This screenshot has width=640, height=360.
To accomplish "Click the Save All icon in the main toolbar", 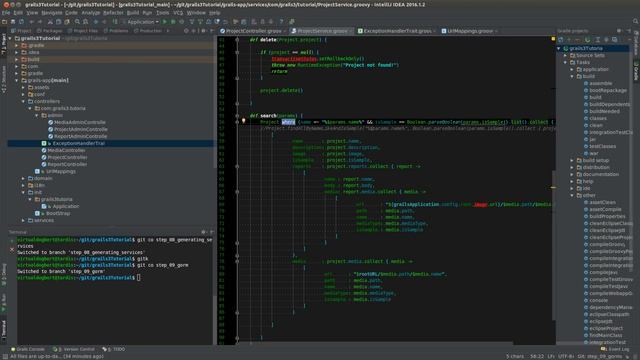I will tap(13, 22).
